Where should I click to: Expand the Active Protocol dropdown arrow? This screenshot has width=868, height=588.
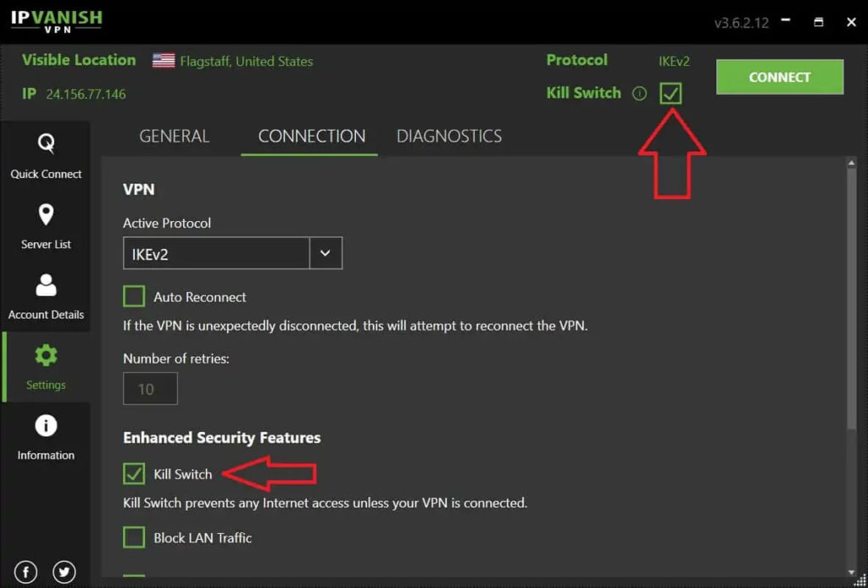click(326, 253)
